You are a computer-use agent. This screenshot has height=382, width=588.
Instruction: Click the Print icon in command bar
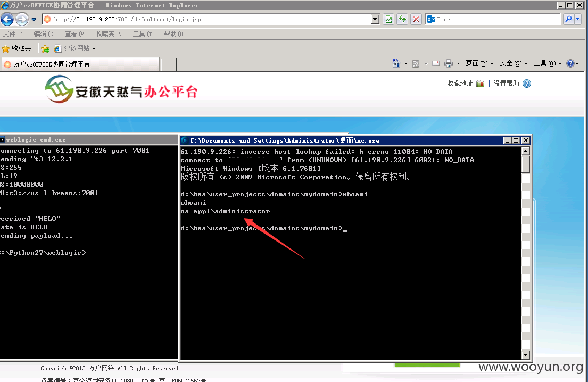click(449, 63)
